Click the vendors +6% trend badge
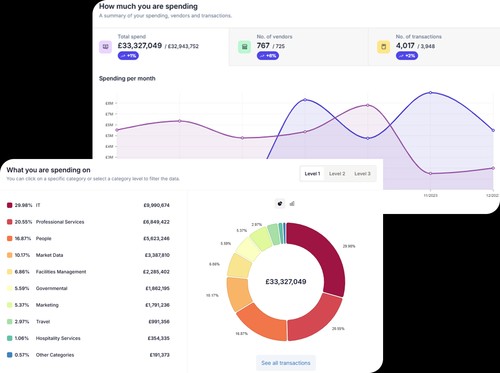The image size is (500, 373). click(x=267, y=56)
